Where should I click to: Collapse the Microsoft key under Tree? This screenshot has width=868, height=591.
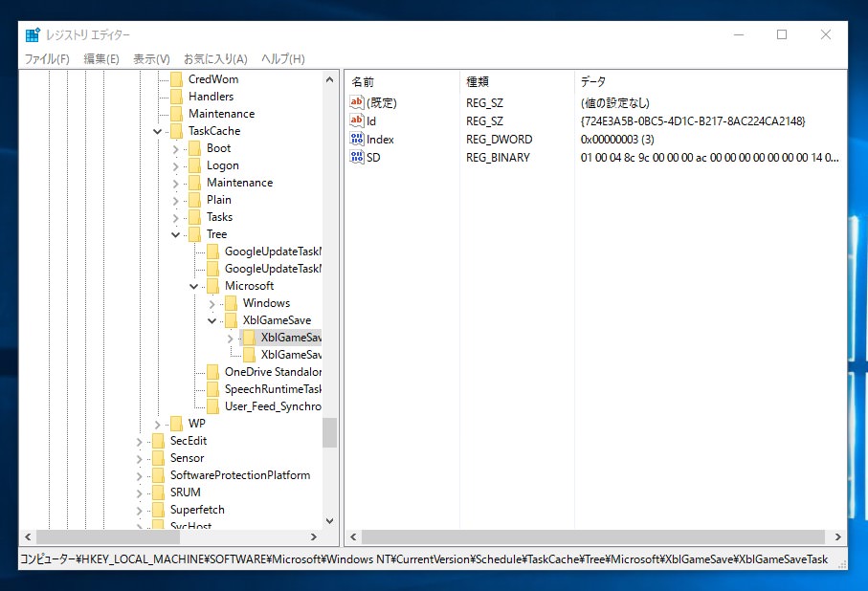click(193, 287)
